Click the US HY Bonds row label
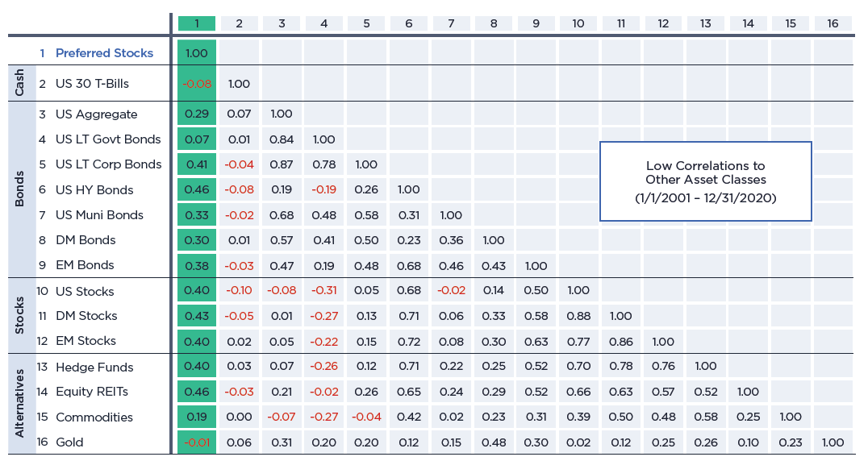The width and height of the screenshot is (868, 461). tap(94, 190)
